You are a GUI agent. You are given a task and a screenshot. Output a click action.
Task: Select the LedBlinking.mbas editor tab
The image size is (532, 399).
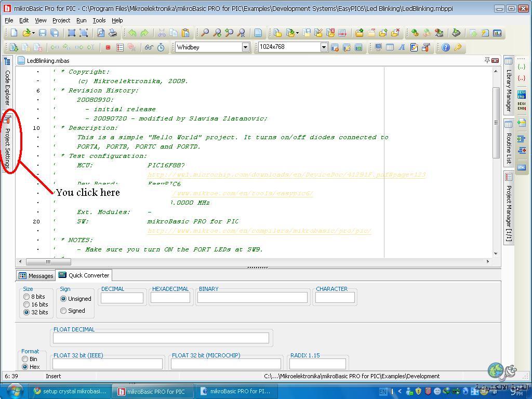click(x=44, y=61)
